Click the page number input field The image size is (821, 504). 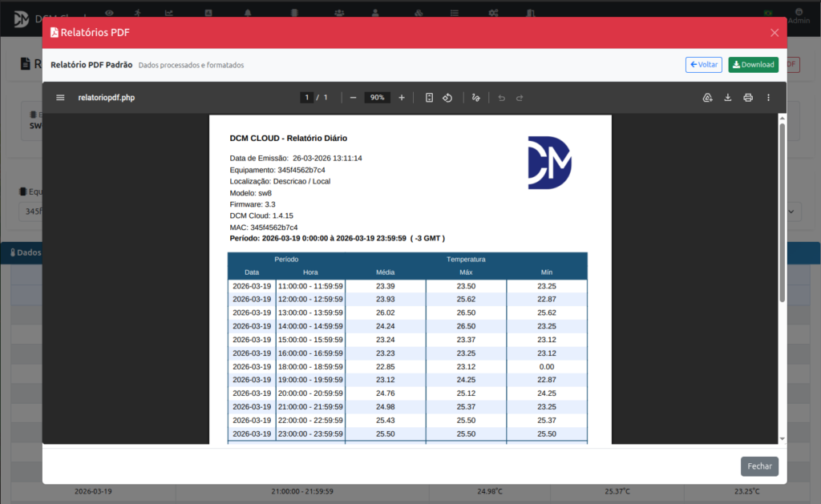(x=306, y=98)
